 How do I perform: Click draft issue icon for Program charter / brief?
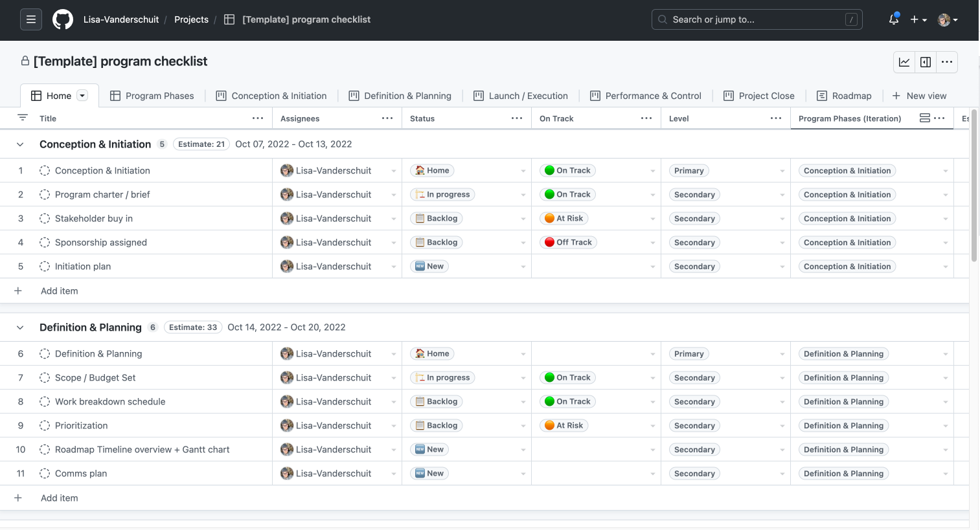(x=45, y=194)
